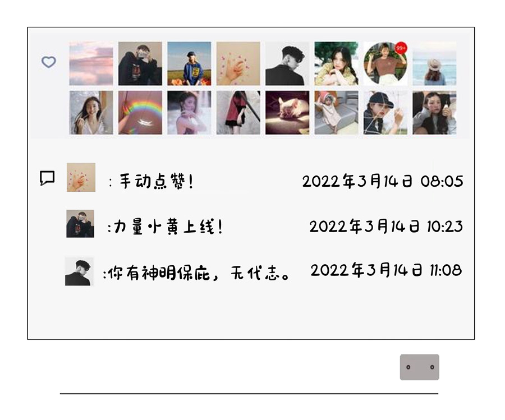Click the timestamp 2022年3月14日 08:05
The height and width of the screenshot is (420, 505).
(383, 181)
